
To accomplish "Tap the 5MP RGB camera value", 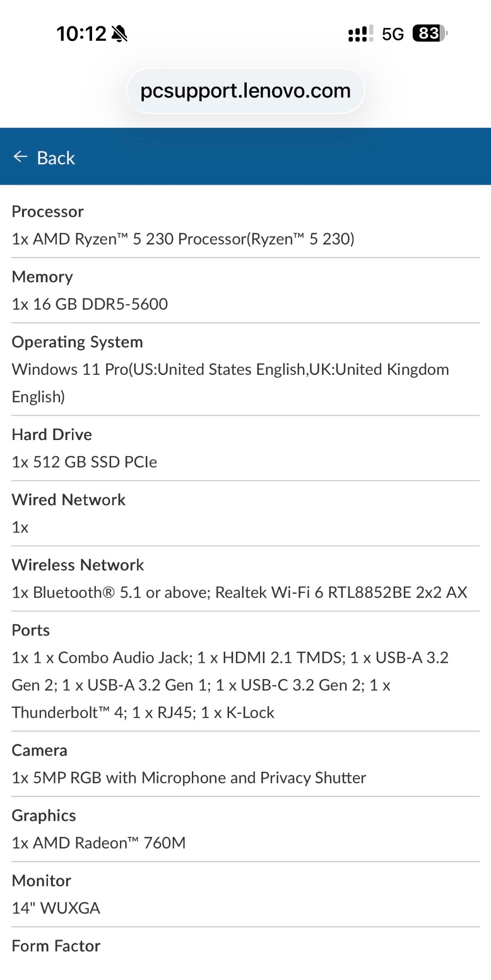I will 189,778.
